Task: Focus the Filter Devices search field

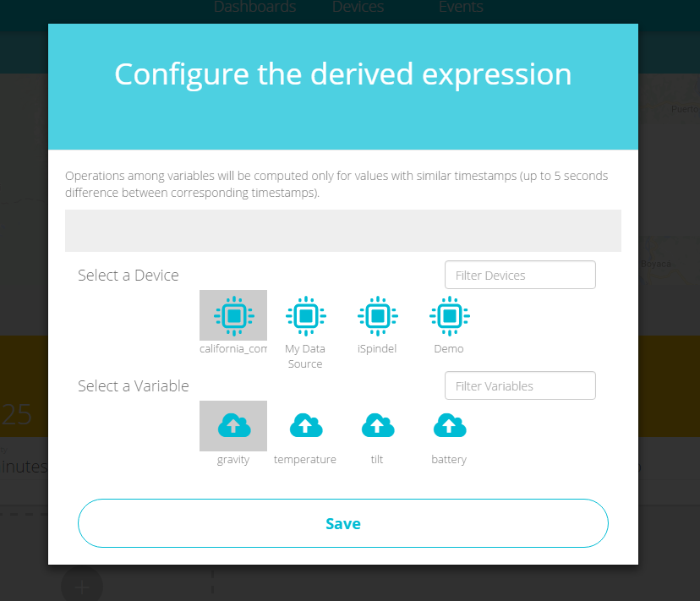Action: click(520, 275)
